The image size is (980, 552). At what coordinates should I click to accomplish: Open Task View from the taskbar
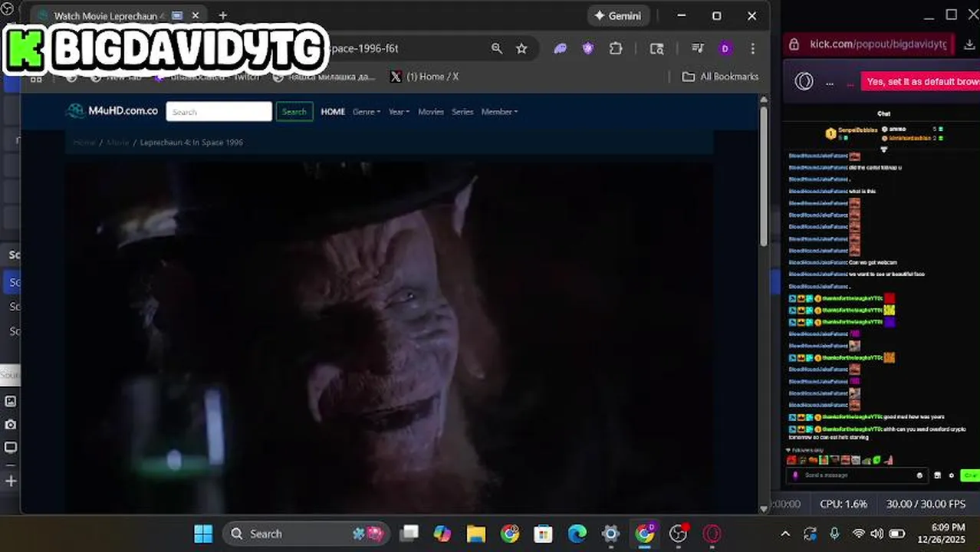pyautogui.click(x=409, y=534)
